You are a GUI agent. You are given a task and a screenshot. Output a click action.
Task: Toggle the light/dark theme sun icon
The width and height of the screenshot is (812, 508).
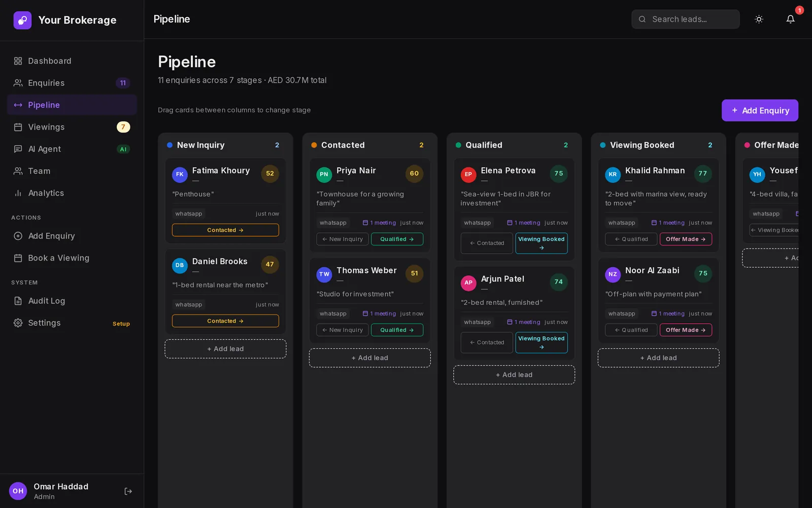(x=759, y=19)
